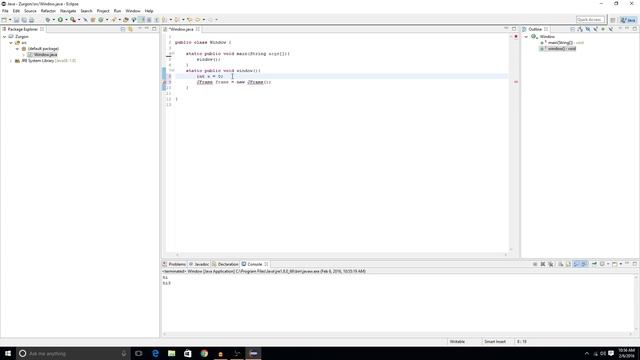This screenshot has height=360, width=640.
Task: Click the Open Type toolbar icon
Action: point(126,20)
